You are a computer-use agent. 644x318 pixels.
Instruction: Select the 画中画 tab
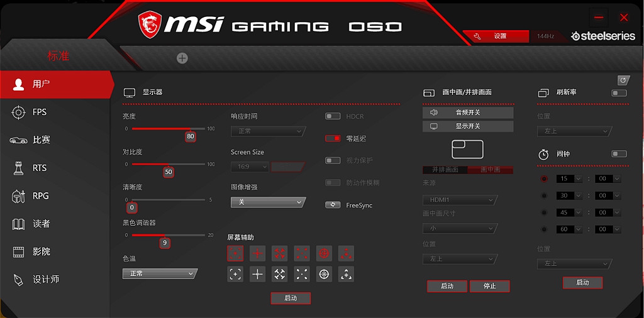[491, 170]
